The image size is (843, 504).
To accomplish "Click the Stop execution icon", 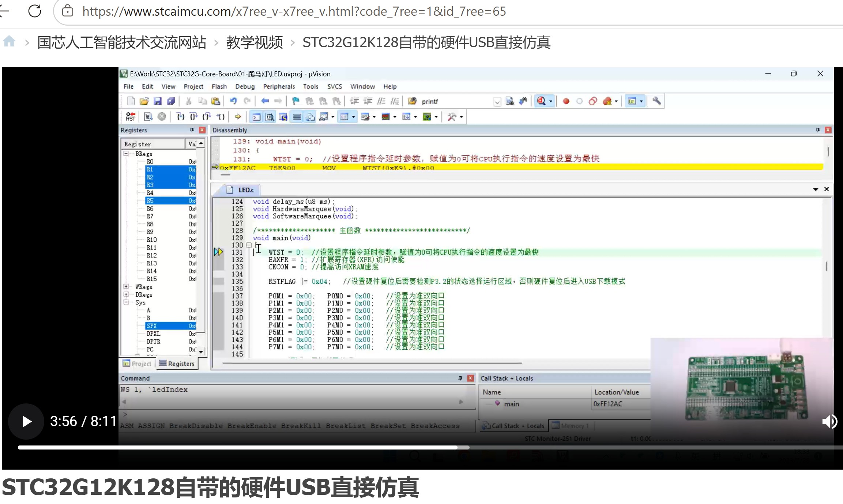I will [162, 117].
